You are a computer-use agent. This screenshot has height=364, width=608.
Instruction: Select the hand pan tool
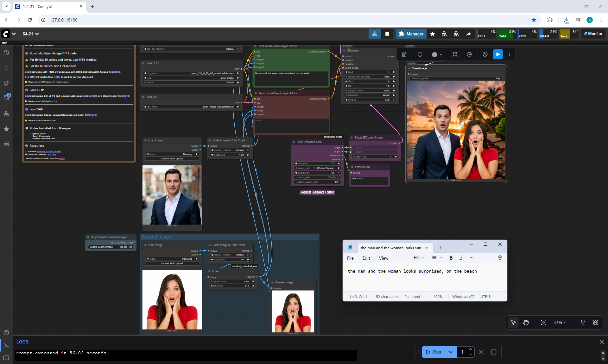pos(526,322)
